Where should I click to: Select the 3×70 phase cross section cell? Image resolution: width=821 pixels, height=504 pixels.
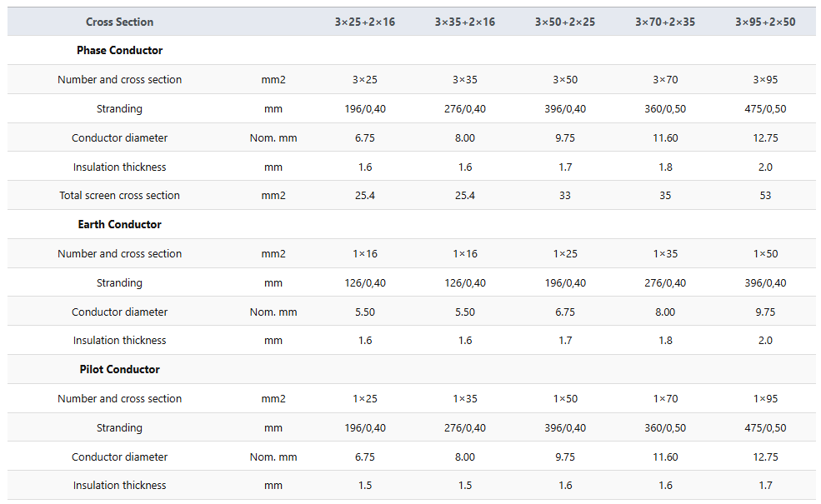(665, 79)
